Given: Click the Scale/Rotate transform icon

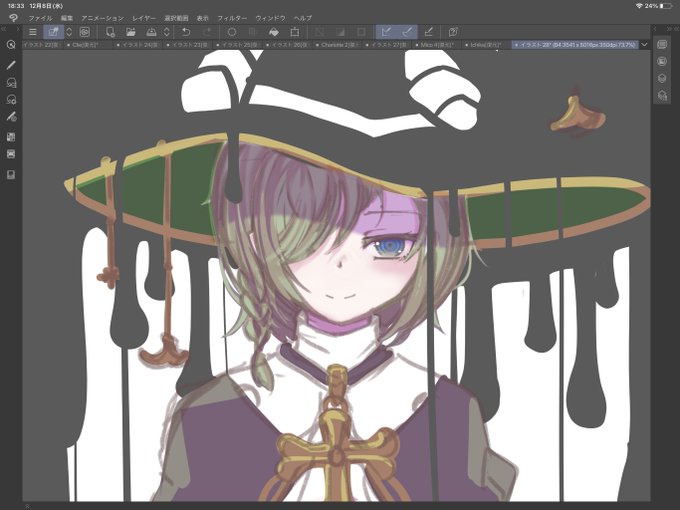Looking at the screenshot, I should click(x=294, y=32).
